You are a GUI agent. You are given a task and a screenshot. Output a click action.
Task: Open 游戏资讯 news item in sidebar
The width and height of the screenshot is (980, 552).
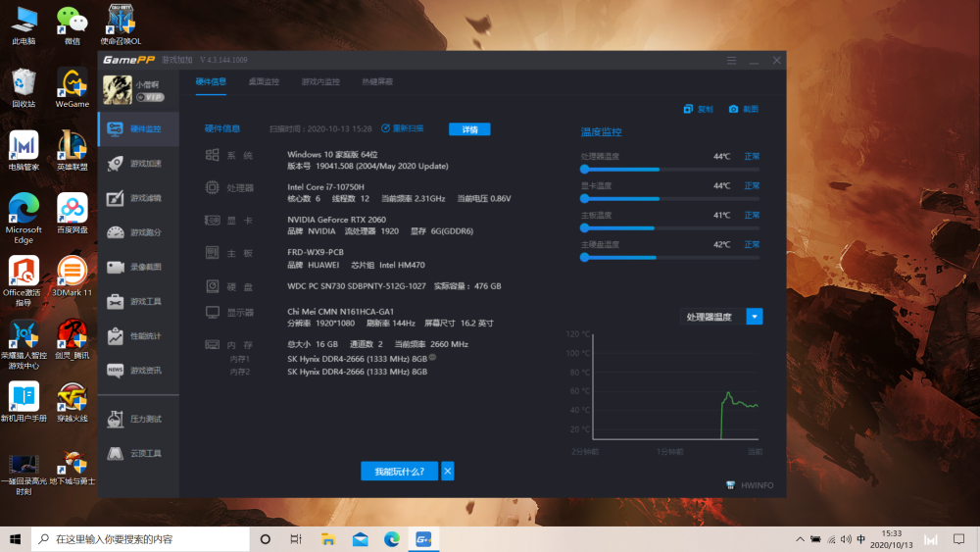[x=139, y=370]
